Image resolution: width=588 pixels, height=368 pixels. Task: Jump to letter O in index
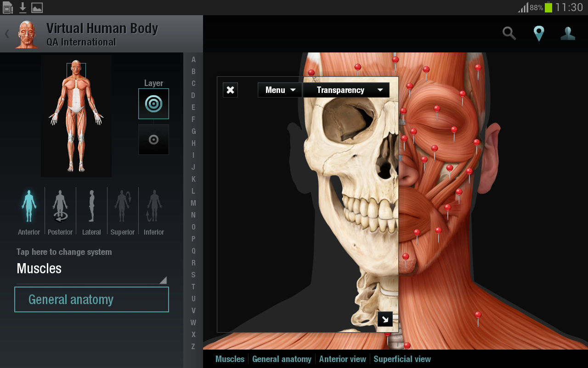[x=193, y=227]
